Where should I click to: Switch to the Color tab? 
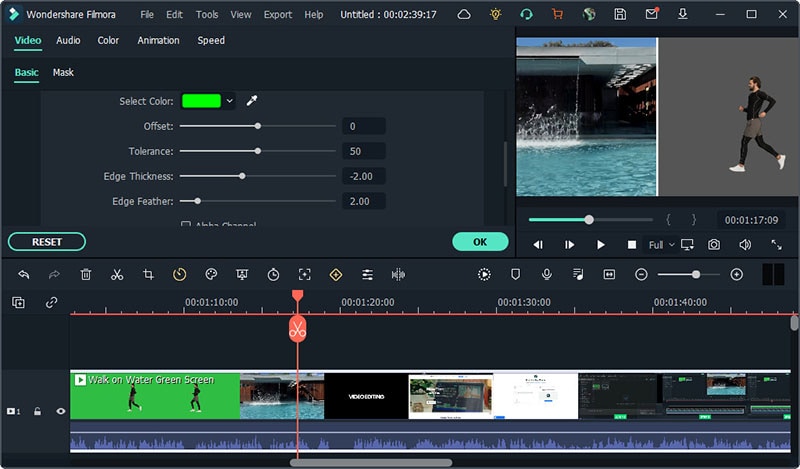(x=108, y=40)
